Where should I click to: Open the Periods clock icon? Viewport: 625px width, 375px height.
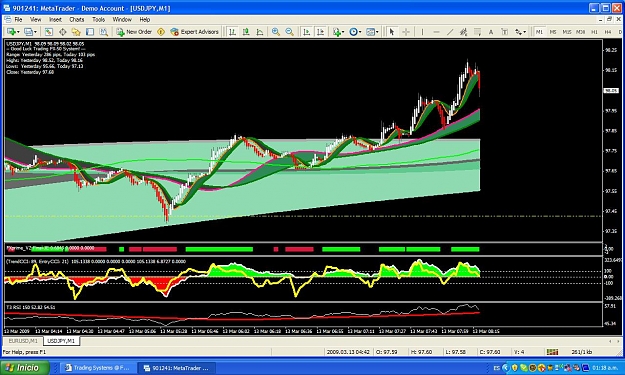click(x=353, y=32)
